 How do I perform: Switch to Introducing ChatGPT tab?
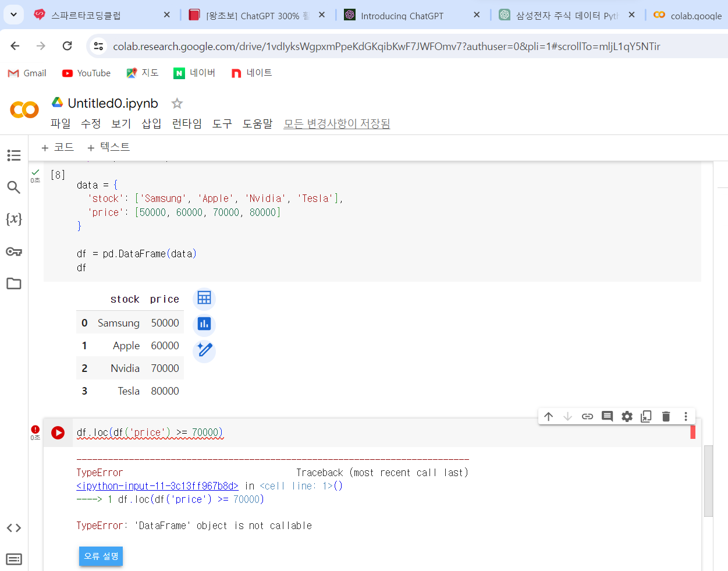click(x=402, y=15)
